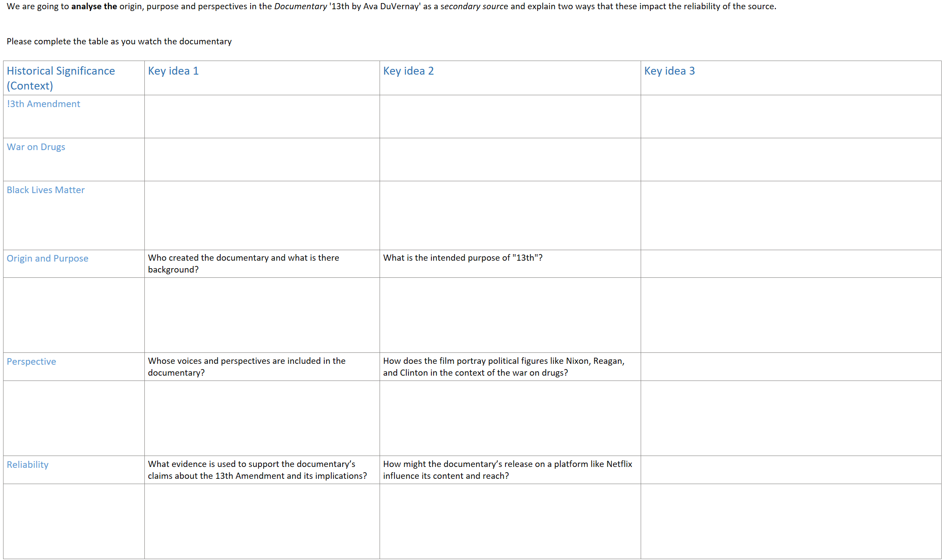Click the 'Whose voices and perspectives' question
The image size is (943, 560).
[247, 367]
